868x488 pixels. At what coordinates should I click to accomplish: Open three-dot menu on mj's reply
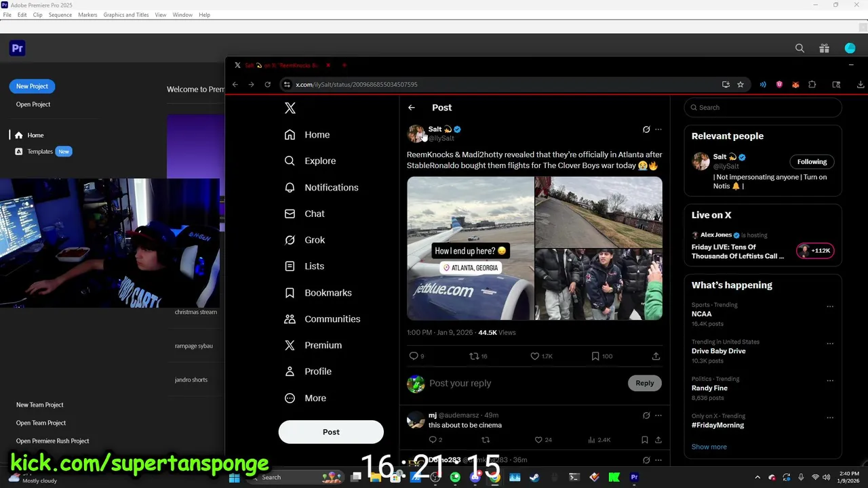pos(658,415)
